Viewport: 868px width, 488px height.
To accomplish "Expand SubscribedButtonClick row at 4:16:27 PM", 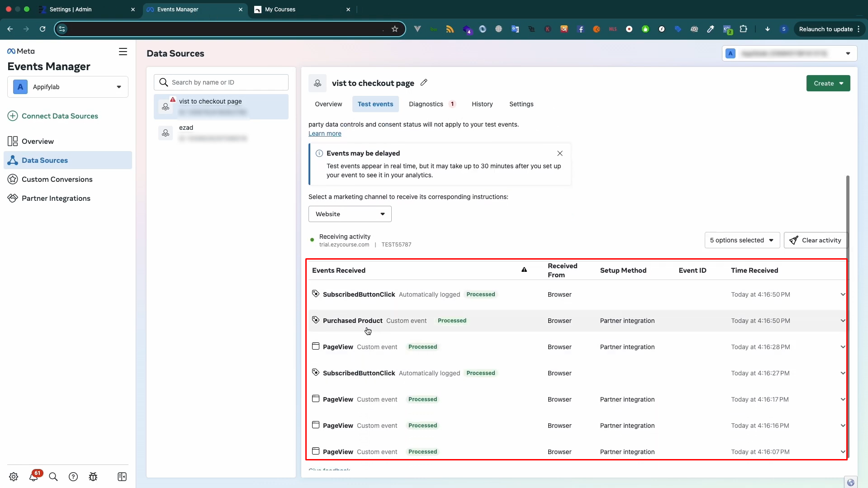I will click(843, 373).
